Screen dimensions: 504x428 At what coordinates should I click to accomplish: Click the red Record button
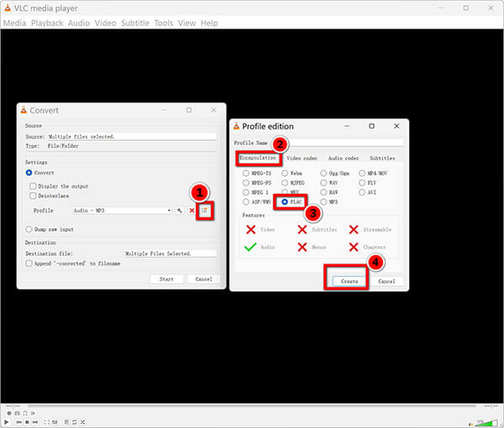pos(9,413)
